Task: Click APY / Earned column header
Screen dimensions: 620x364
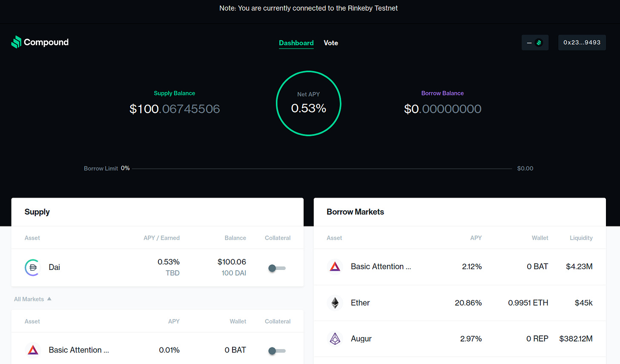Action: click(161, 238)
